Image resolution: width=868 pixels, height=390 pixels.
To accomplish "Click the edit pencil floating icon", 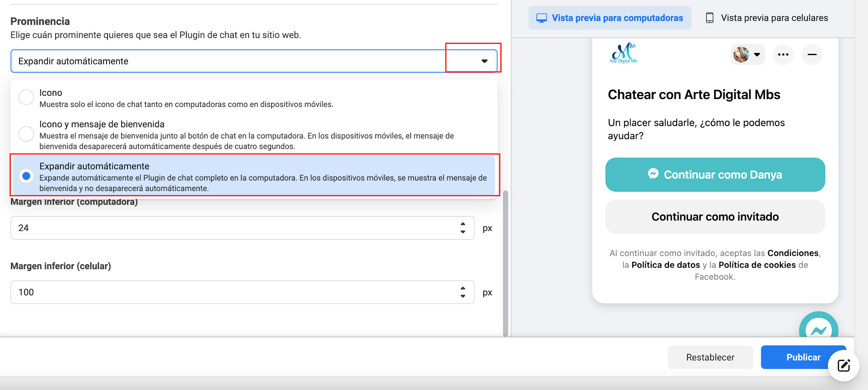I will 843,365.
